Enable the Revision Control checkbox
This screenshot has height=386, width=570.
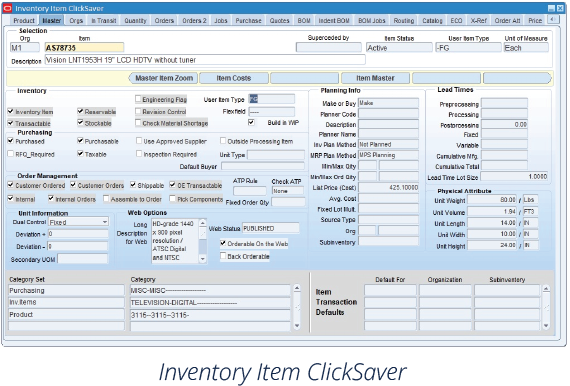coord(138,111)
